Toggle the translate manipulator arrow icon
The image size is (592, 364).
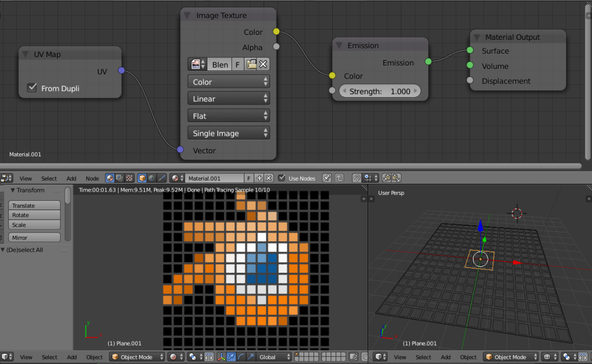pyautogui.click(x=231, y=357)
